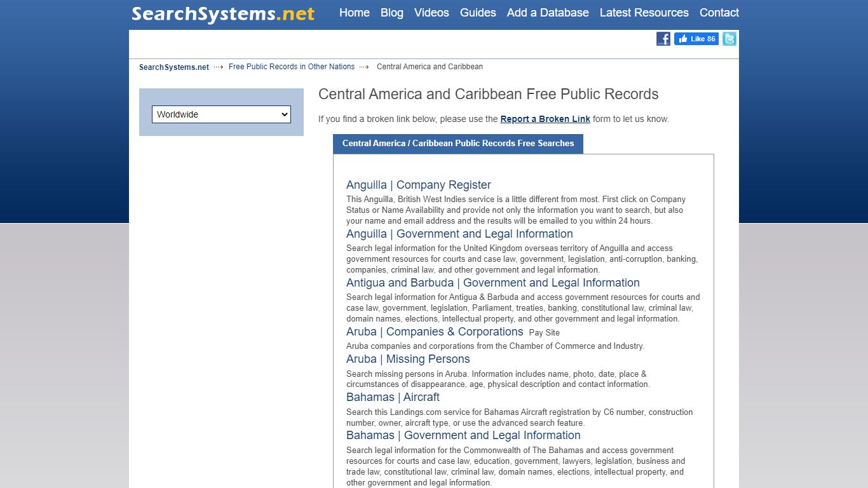This screenshot has height=488, width=868.
Task: Open the Blog menu item
Action: coord(392,13)
